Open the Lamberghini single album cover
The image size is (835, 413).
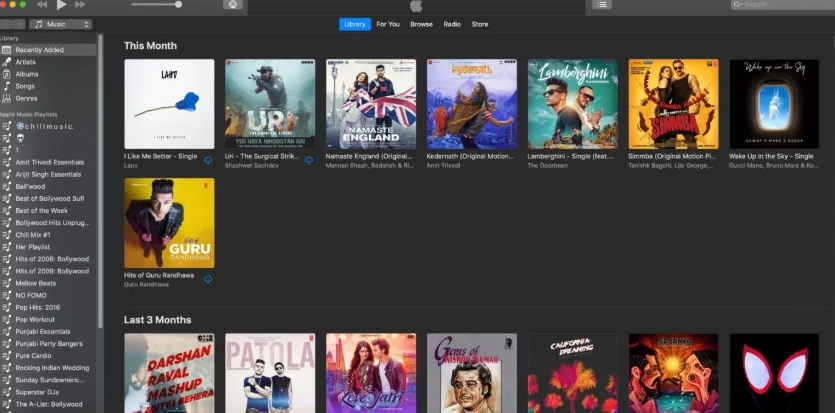[572, 104]
